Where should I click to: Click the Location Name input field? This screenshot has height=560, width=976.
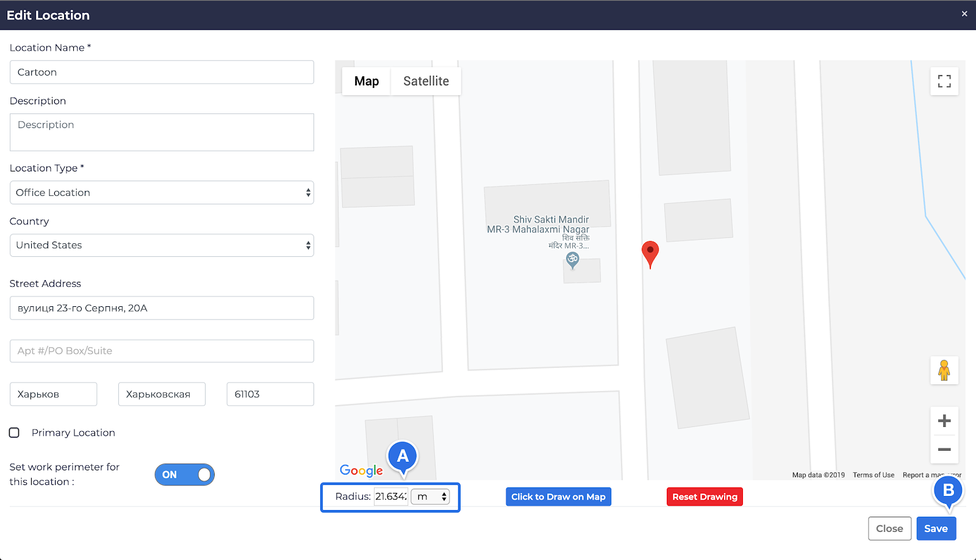(x=162, y=72)
